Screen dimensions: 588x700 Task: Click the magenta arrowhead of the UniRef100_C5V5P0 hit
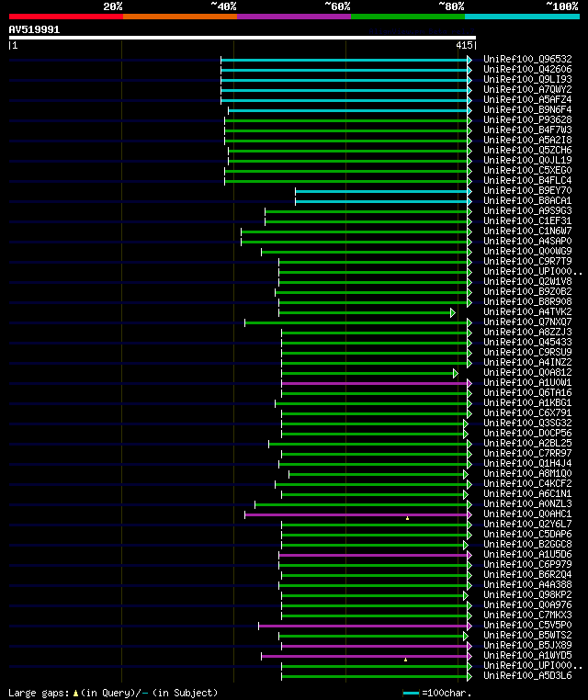[x=469, y=626]
